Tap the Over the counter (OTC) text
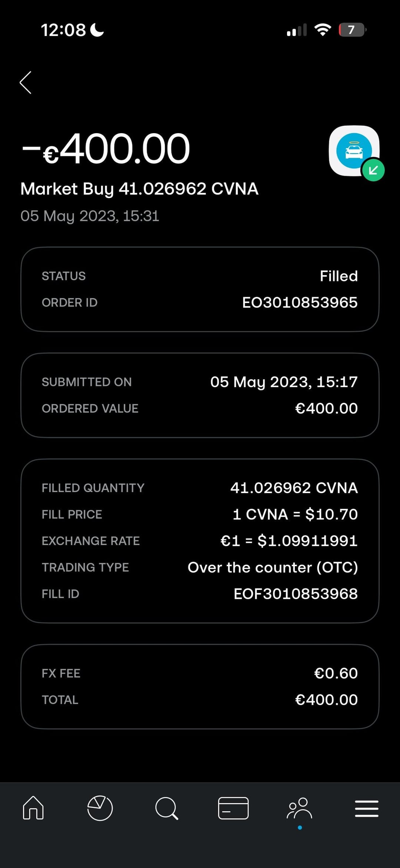Image resolution: width=400 pixels, height=868 pixels. click(273, 568)
